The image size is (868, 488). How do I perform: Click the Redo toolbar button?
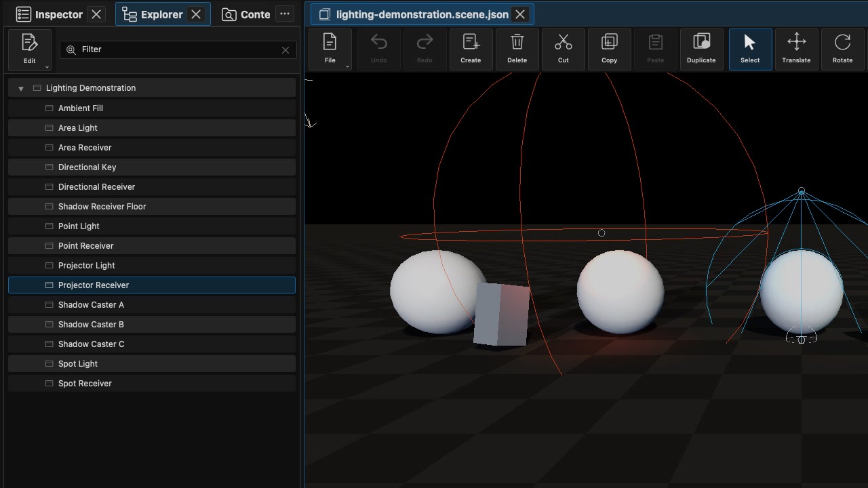click(425, 49)
